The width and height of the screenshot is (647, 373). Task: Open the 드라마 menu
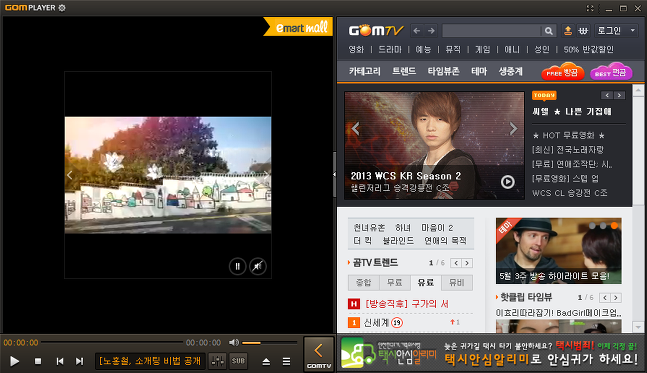[x=390, y=50]
